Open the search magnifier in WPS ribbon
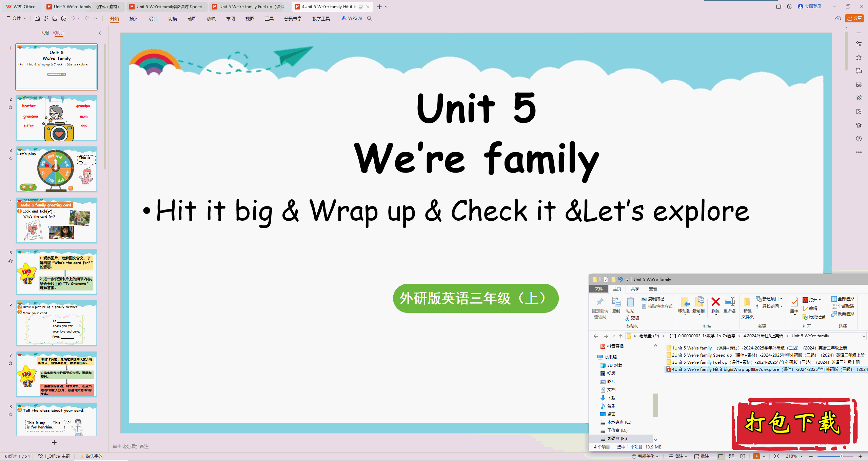The height and width of the screenshot is (461, 868). click(x=370, y=18)
